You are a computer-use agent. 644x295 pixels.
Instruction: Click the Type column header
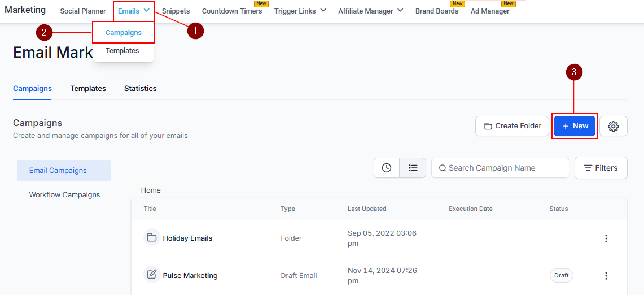(x=287, y=209)
